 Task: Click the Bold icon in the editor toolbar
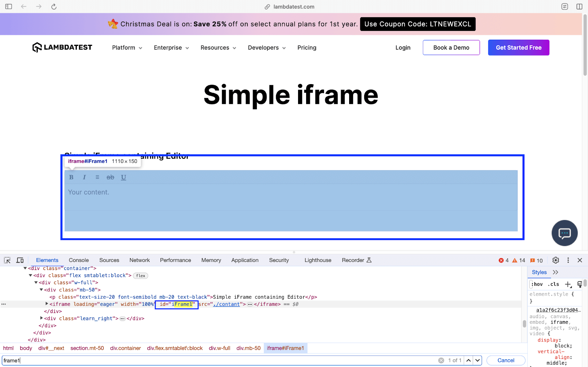coord(71,177)
